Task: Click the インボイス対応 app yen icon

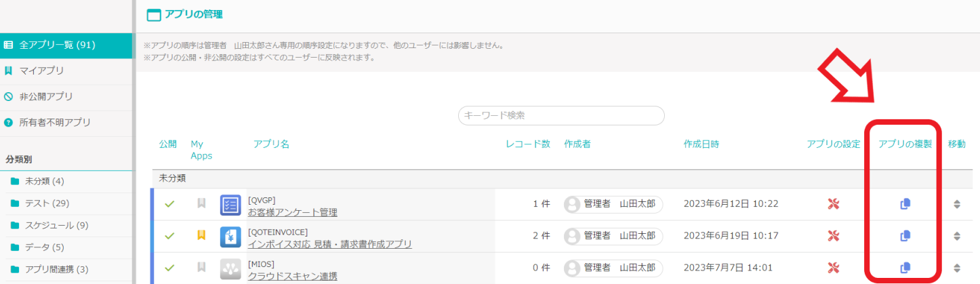Action: point(230,237)
